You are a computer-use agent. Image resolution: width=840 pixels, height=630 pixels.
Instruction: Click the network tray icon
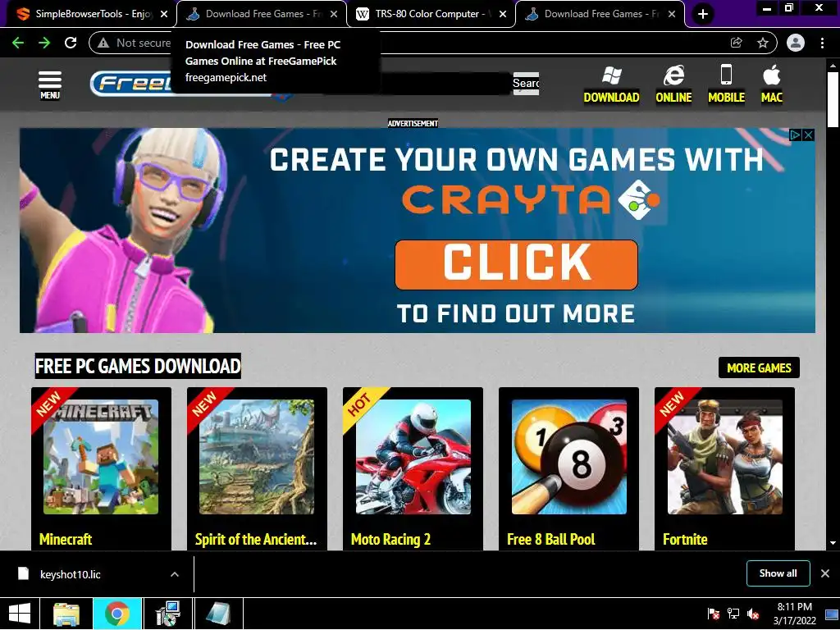coord(733,614)
